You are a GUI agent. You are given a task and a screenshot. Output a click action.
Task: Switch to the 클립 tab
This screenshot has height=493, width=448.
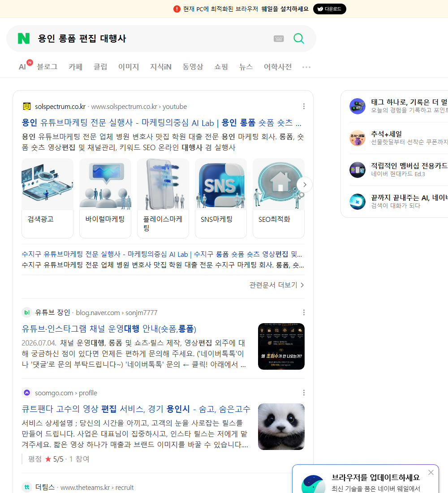(x=100, y=67)
